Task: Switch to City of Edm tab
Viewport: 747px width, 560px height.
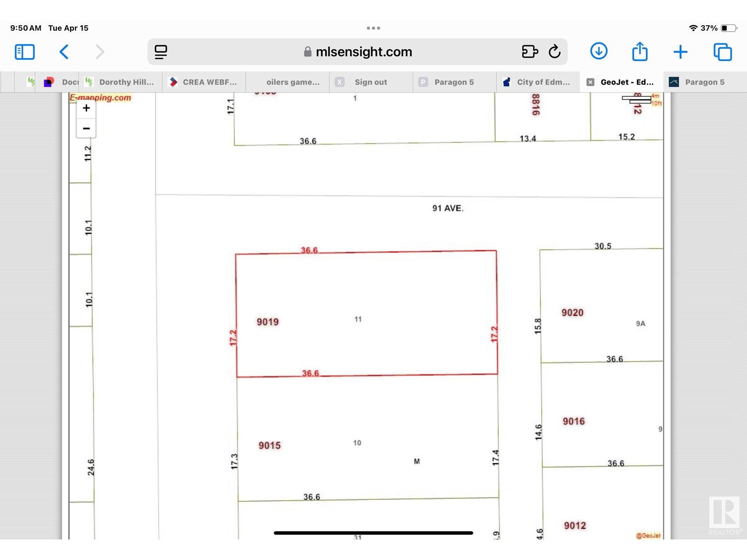Action: pos(538,82)
